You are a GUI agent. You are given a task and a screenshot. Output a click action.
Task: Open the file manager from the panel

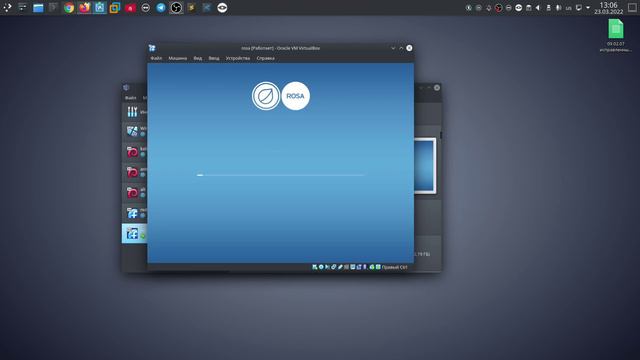(x=38, y=7)
